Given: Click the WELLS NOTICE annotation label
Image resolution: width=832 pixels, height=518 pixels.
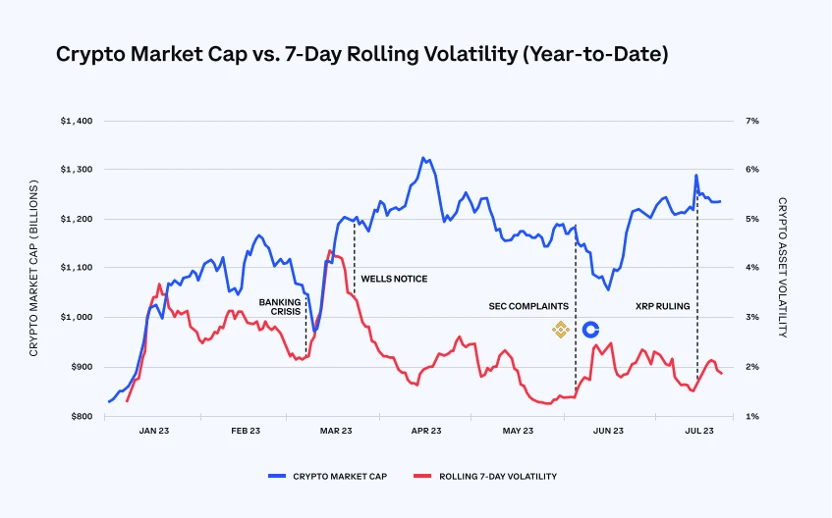Looking at the screenshot, I should click(x=394, y=279).
